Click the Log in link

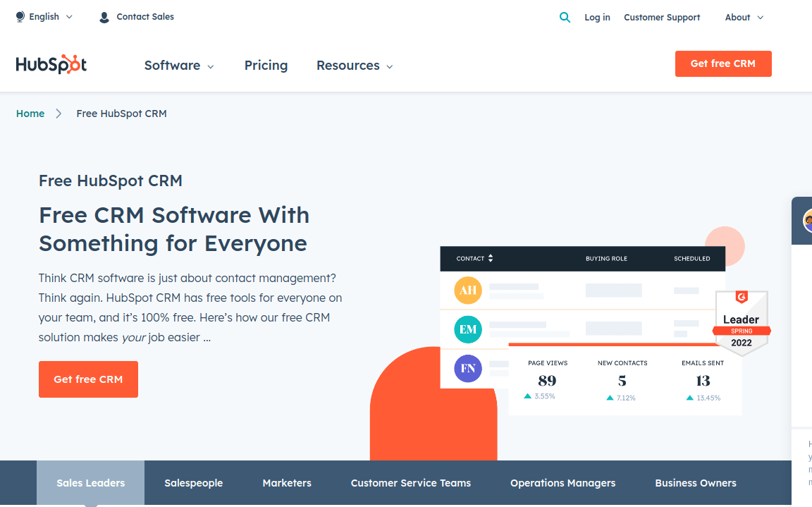coord(597,18)
